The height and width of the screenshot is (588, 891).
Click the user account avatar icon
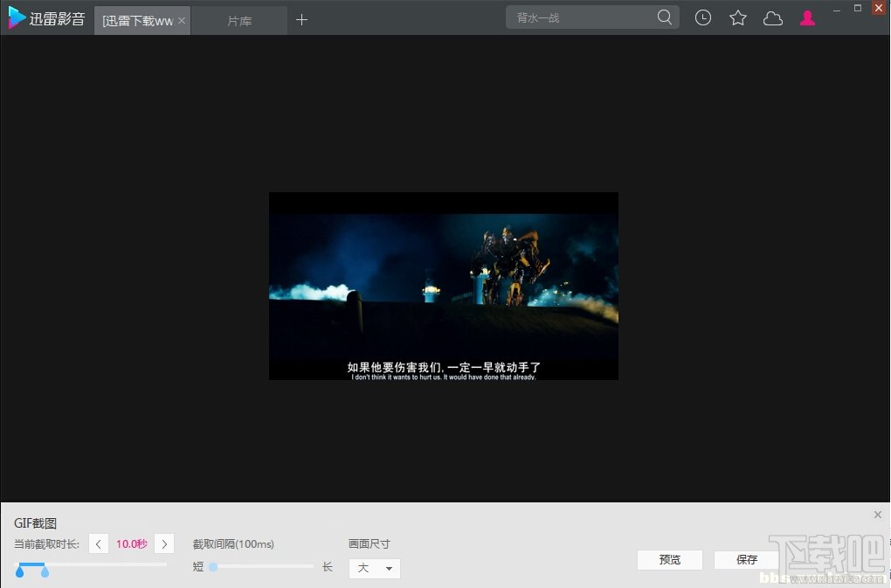tap(807, 17)
